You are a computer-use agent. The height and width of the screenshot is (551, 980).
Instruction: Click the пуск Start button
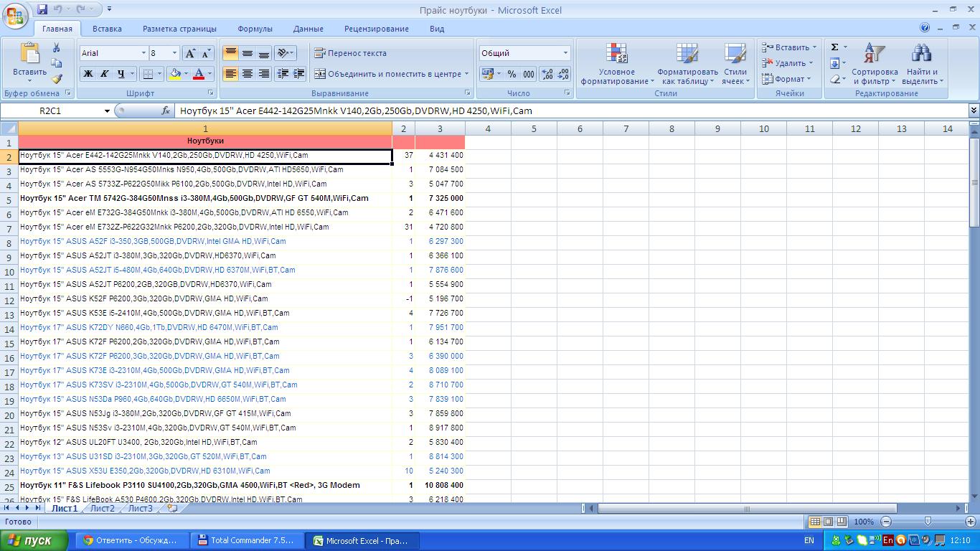coord(34,540)
